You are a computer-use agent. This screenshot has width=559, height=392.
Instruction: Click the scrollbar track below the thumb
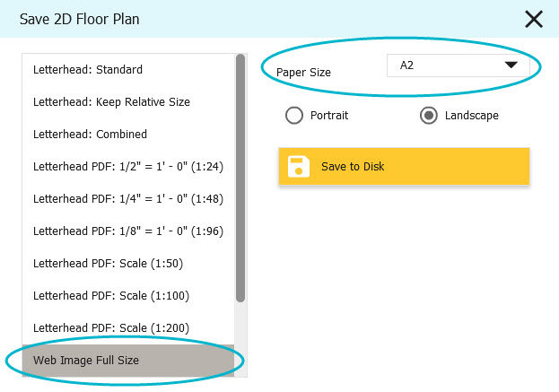pyautogui.click(x=240, y=338)
